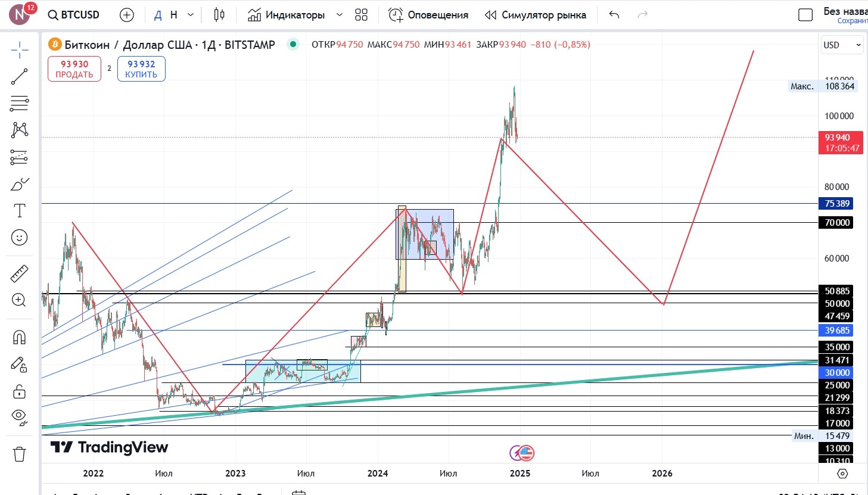Select the ruler measure tool
The image size is (868, 495).
click(20, 273)
